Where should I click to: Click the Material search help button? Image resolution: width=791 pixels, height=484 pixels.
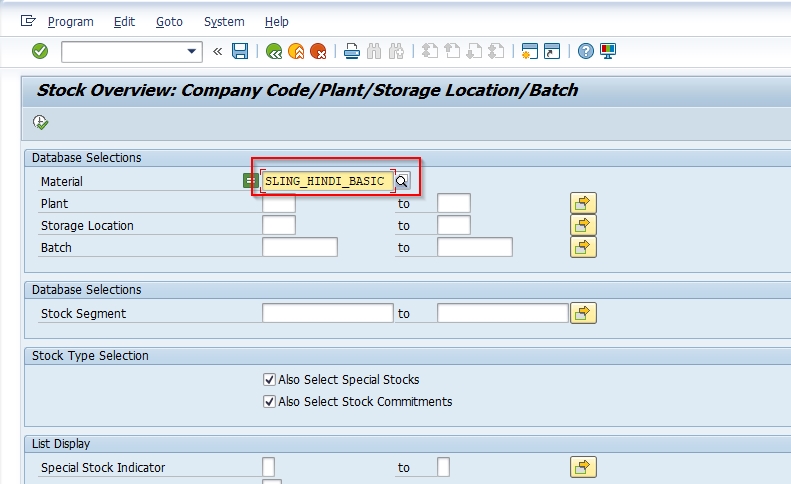(402, 181)
